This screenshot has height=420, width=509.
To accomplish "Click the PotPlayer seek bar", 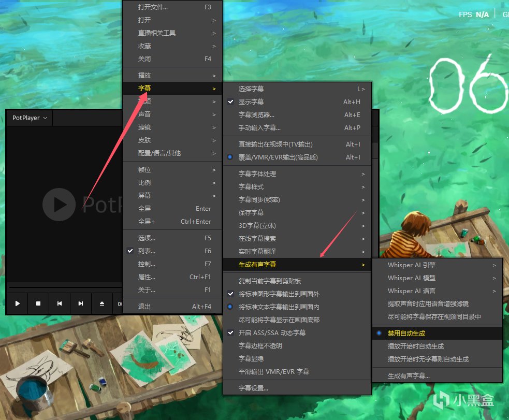I will coord(65,287).
